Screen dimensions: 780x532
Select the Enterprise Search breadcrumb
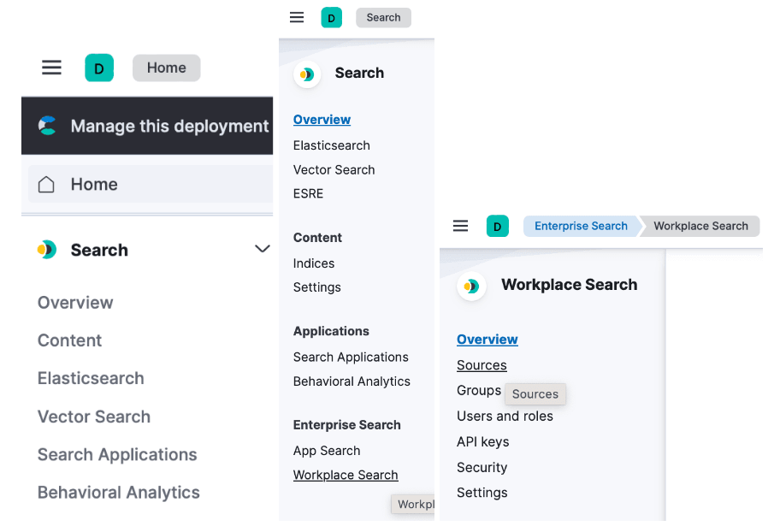pos(581,226)
